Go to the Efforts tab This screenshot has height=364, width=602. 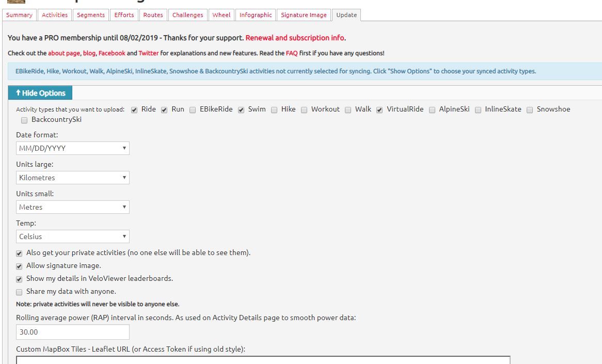[x=124, y=15]
